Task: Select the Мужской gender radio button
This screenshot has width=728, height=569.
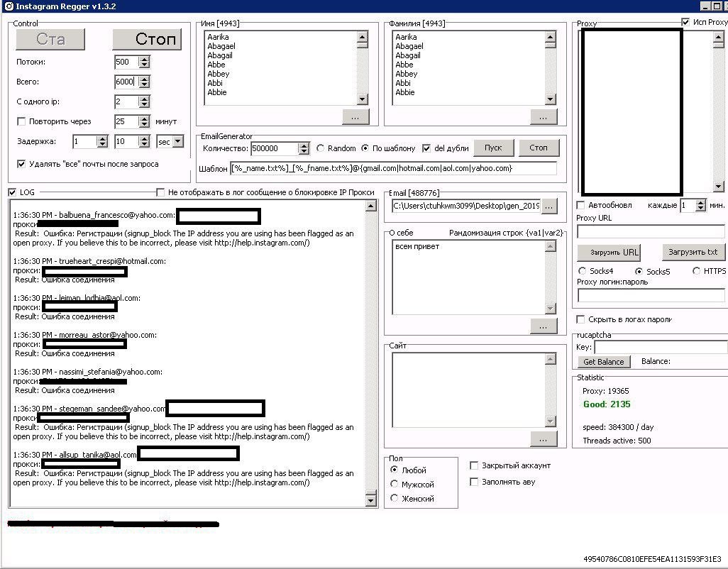Action: (x=395, y=484)
